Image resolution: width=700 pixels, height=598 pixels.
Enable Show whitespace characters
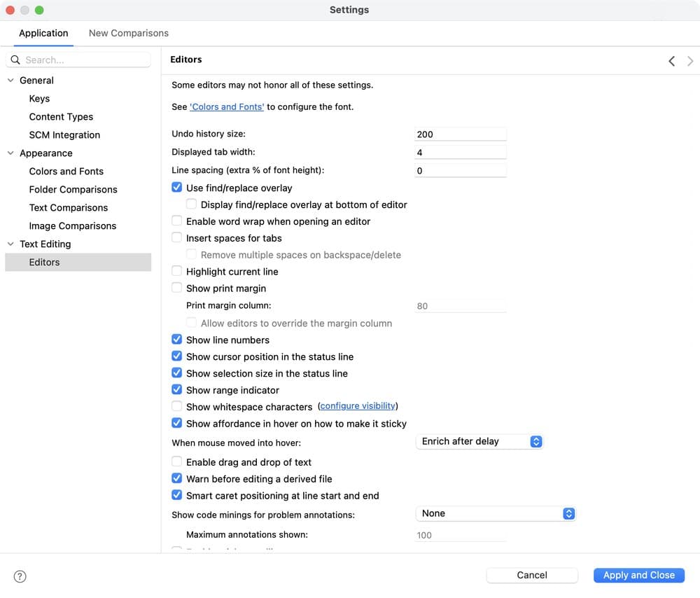(x=177, y=406)
